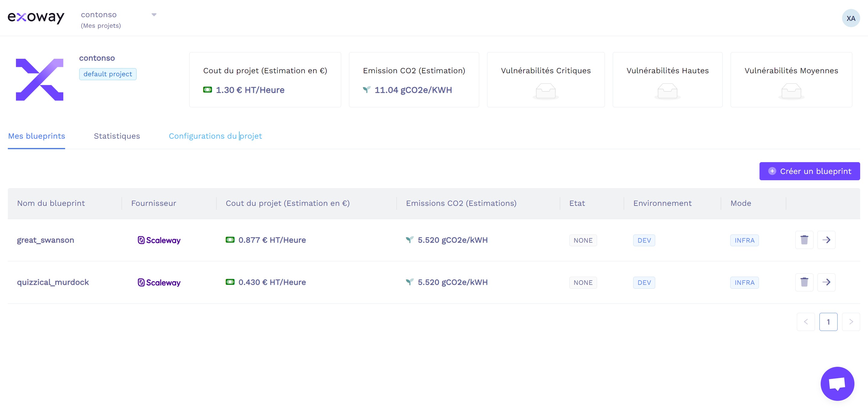The width and height of the screenshot is (868, 412).
Task: Open quizzical_murdock blueprint via arrow icon
Action: [x=826, y=282]
